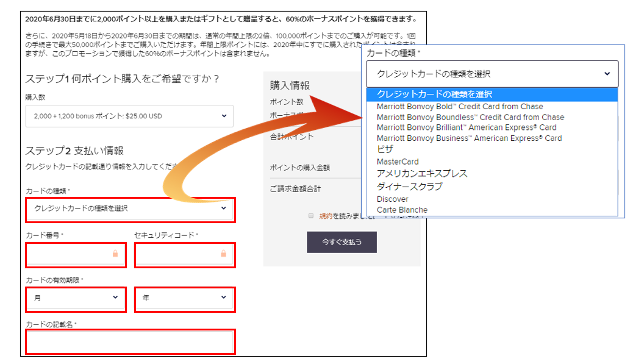Select highlighted クレジットカードの種類を選択 option in list
The height and width of the screenshot is (364, 633).
coord(492,95)
